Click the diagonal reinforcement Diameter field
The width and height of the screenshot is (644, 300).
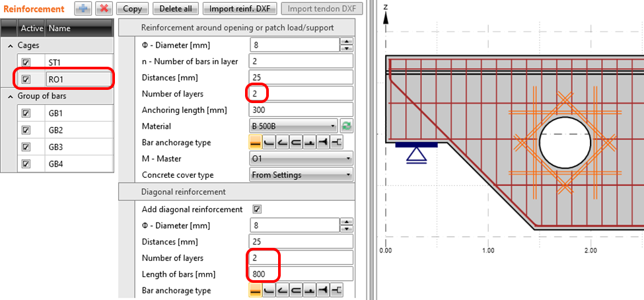[295, 225]
